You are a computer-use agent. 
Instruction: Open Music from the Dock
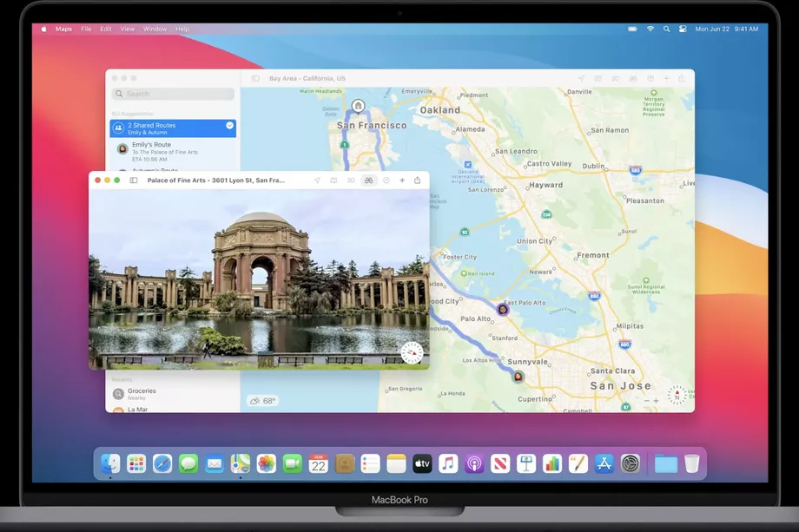pyautogui.click(x=448, y=463)
